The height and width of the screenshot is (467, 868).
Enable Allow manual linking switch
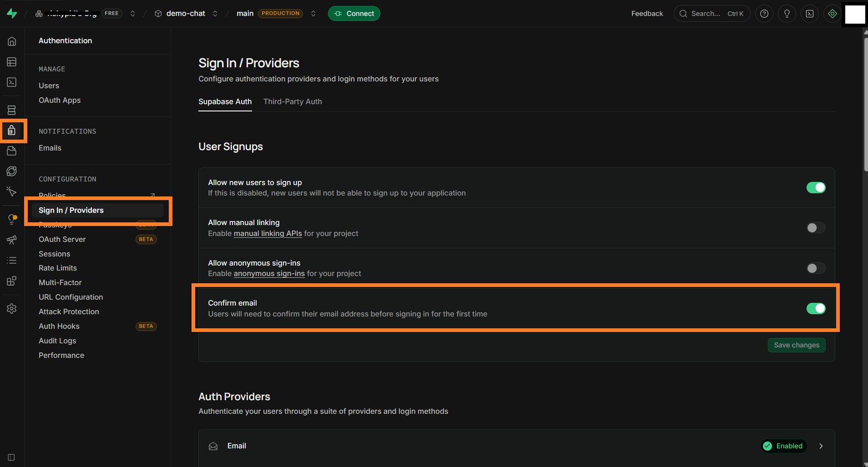pyautogui.click(x=816, y=228)
